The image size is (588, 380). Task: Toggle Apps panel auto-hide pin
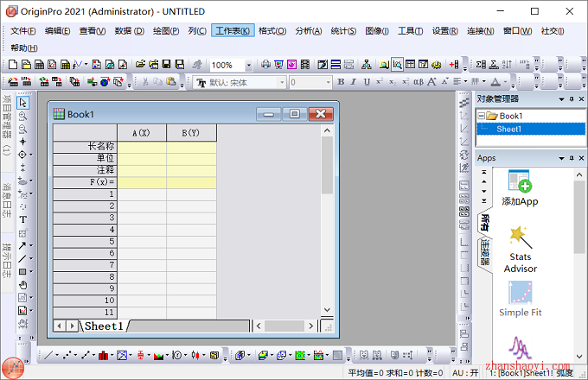click(x=572, y=158)
